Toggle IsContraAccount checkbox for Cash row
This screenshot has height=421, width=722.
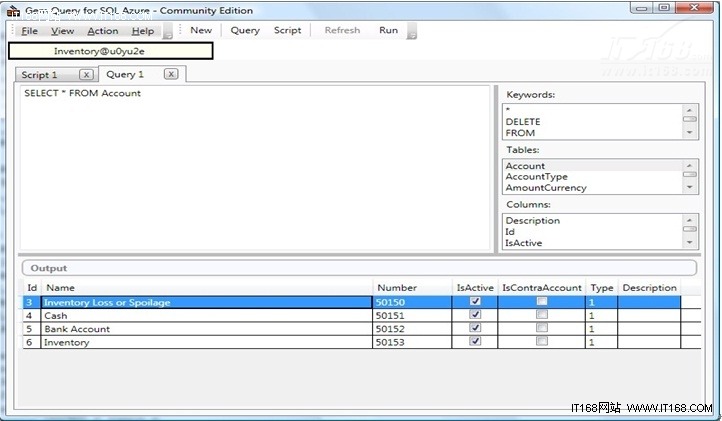point(542,315)
